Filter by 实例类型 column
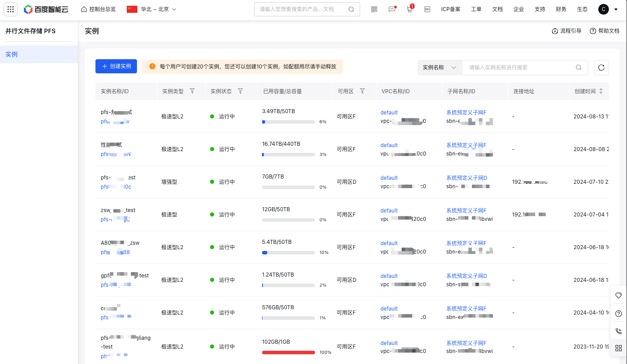 pos(192,91)
